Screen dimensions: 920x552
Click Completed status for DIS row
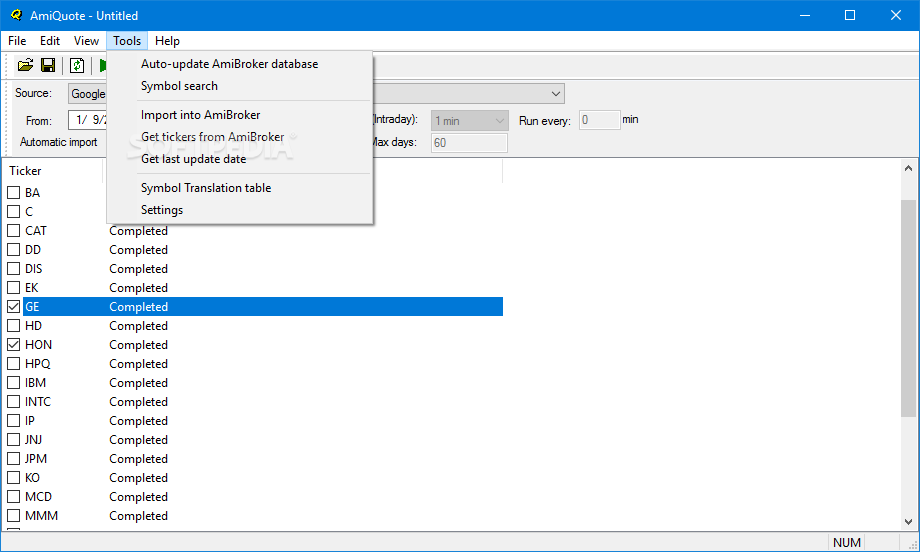[x=138, y=269]
